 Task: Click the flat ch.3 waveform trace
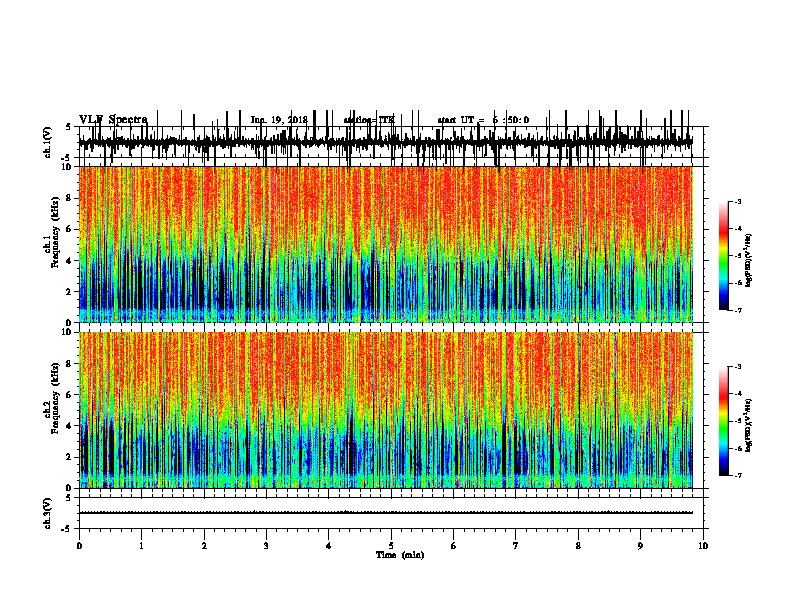[x=386, y=513]
